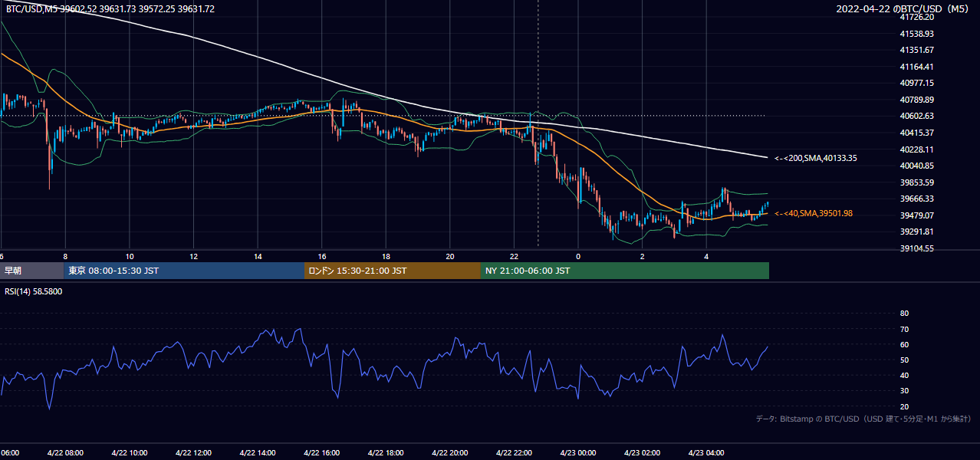980x460 pixels.
Task: Click the 4/22 08:00 bottom time label
Action: [65, 453]
